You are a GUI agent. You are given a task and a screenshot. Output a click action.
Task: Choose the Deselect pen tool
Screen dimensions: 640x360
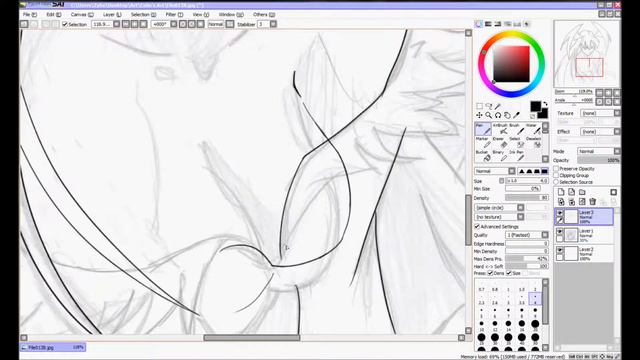click(533, 142)
